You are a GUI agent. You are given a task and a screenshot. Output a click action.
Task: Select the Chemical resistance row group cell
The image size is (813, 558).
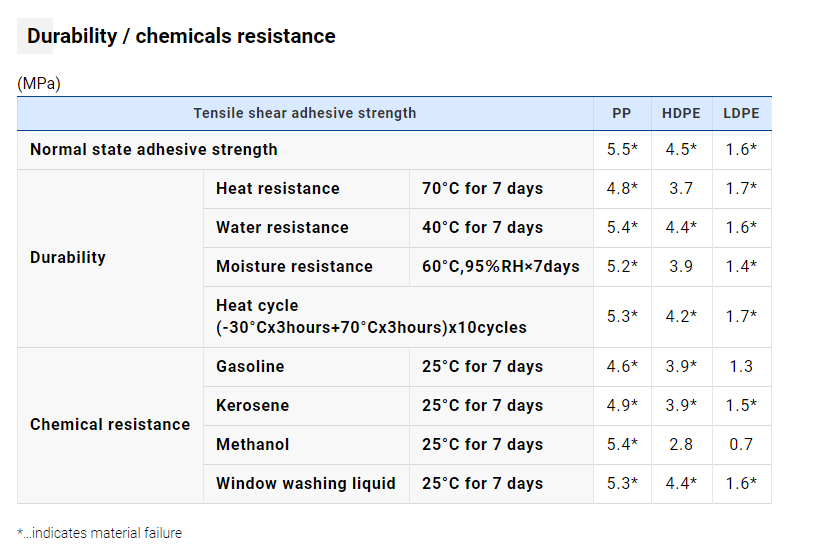click(110, 424)
